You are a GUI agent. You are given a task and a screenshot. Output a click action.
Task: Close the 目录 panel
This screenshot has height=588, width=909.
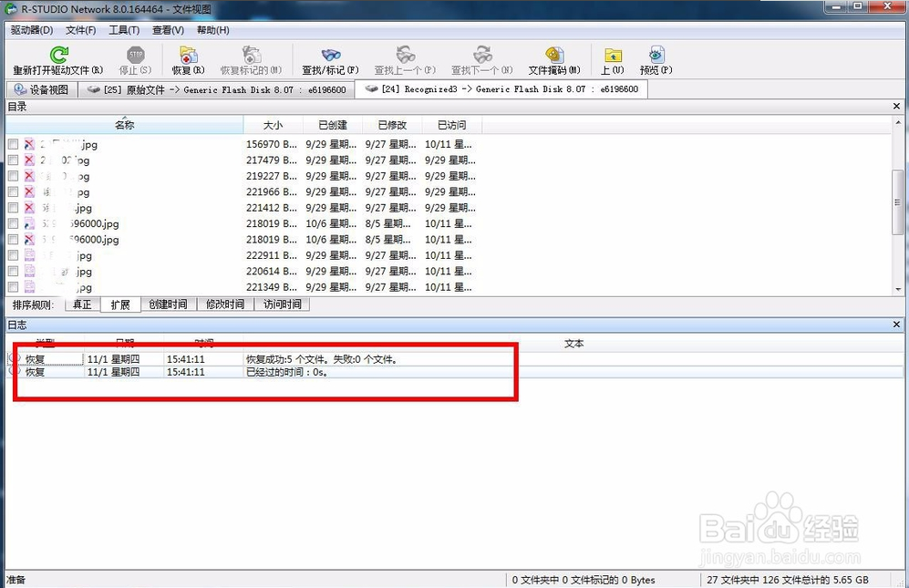point(896,106)
